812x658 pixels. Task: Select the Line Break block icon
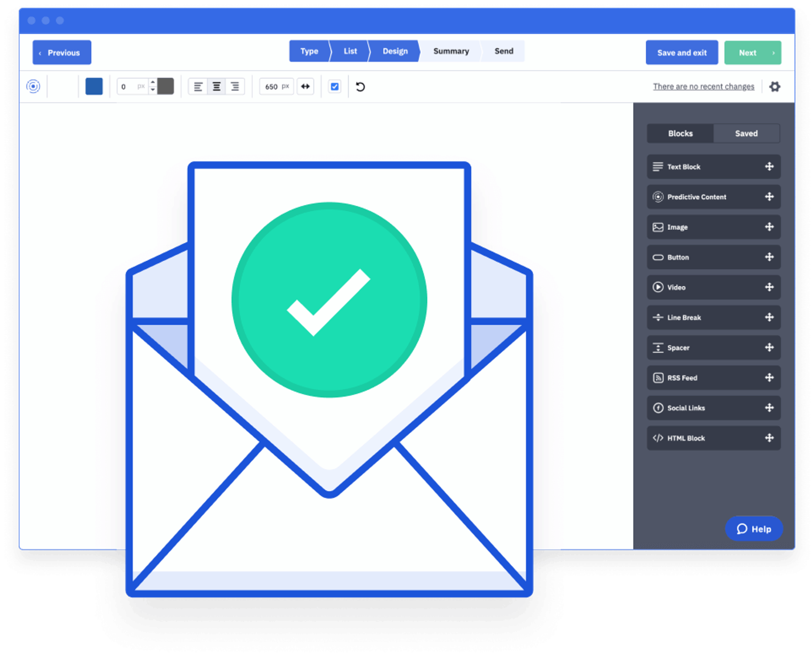[x=658, y=317]
